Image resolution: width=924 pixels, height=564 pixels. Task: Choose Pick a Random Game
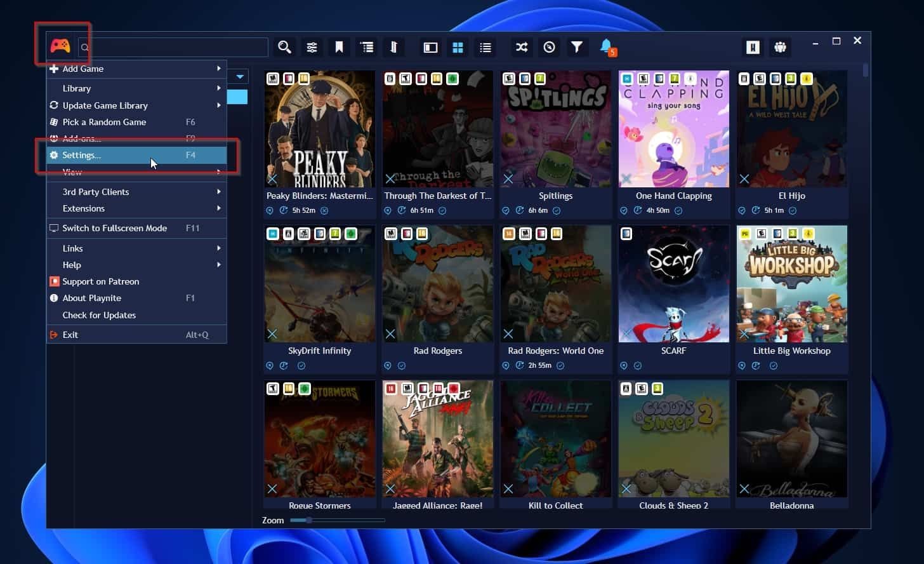(136, 122)
